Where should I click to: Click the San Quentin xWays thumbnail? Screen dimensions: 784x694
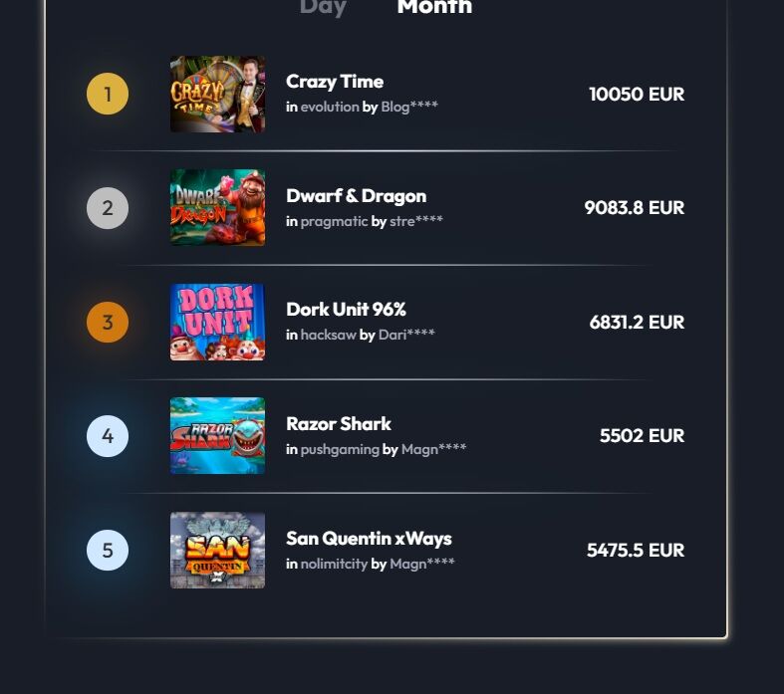(x=217, y=550)
